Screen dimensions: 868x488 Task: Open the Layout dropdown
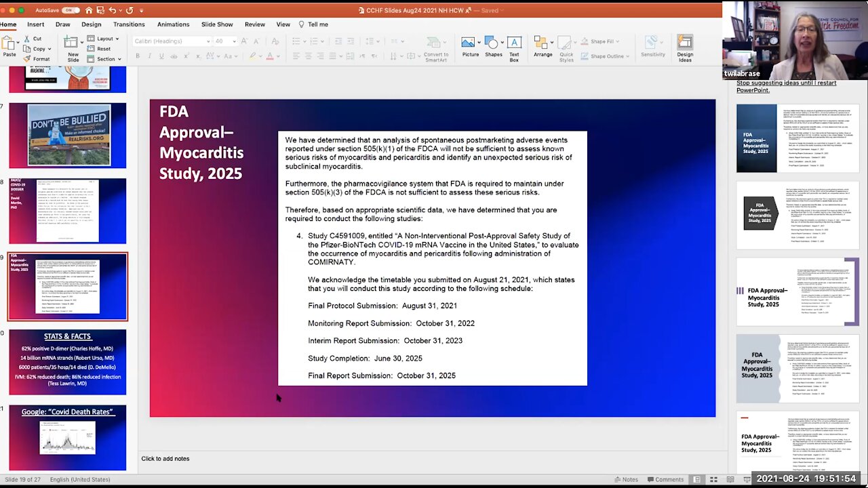(x=104, y=39)
